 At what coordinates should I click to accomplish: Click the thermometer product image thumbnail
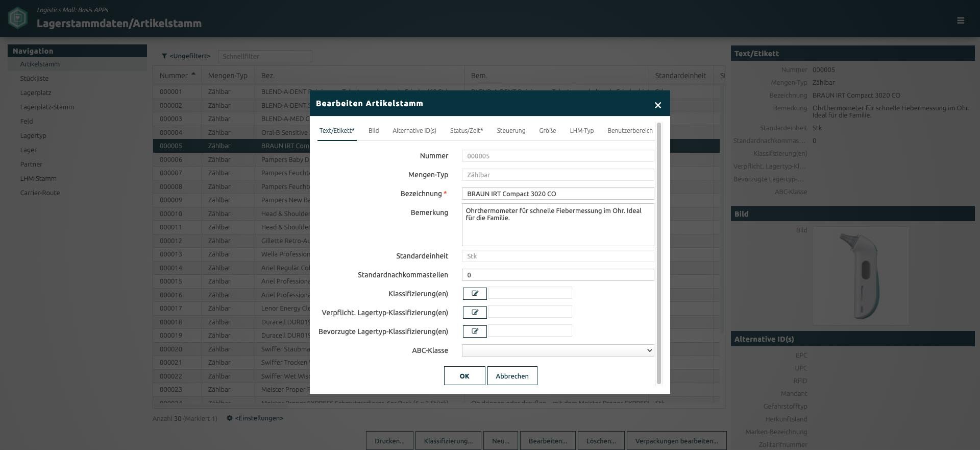(861, 275)
